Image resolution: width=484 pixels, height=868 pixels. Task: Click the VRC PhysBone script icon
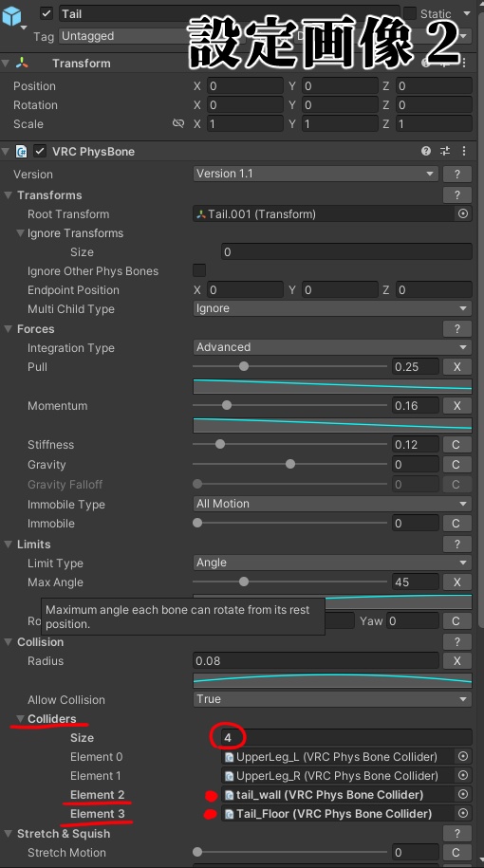22,151
